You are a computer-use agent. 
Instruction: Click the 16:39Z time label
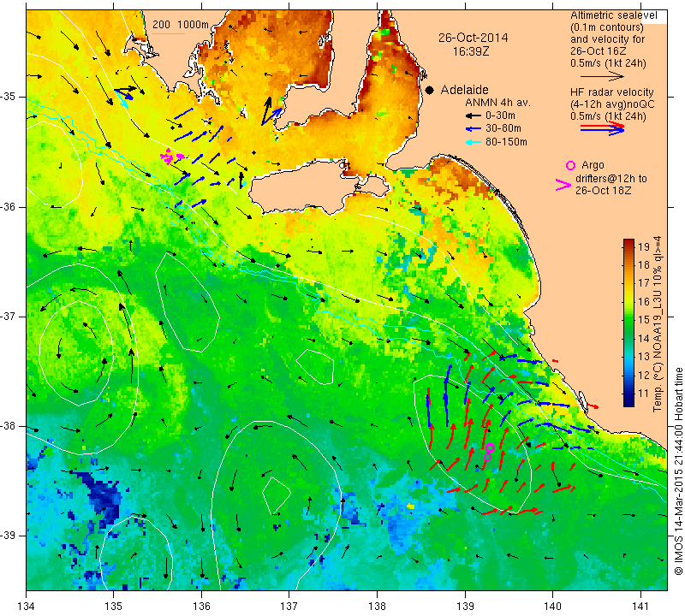click(x=470, y=51)
